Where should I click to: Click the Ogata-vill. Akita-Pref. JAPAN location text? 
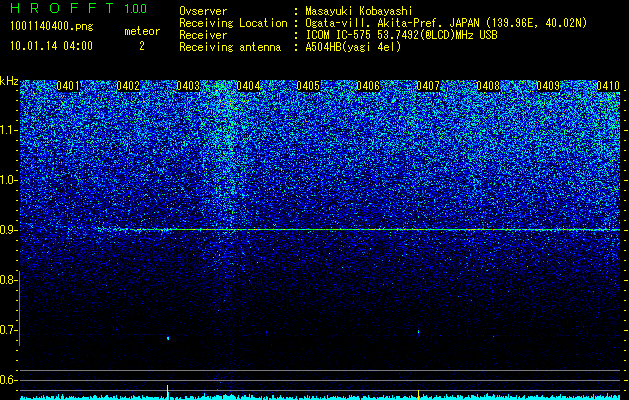tap(446, 23)
